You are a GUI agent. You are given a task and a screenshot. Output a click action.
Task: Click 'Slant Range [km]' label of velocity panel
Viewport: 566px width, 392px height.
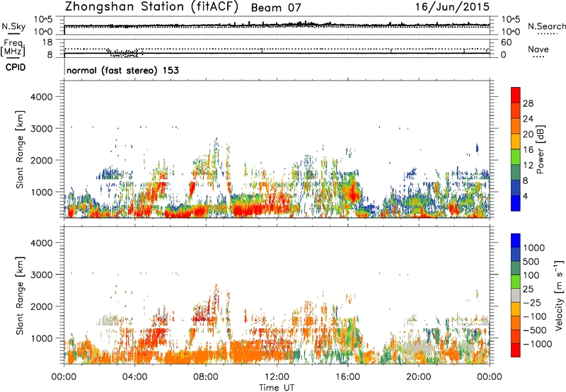[x=20, y=296]
